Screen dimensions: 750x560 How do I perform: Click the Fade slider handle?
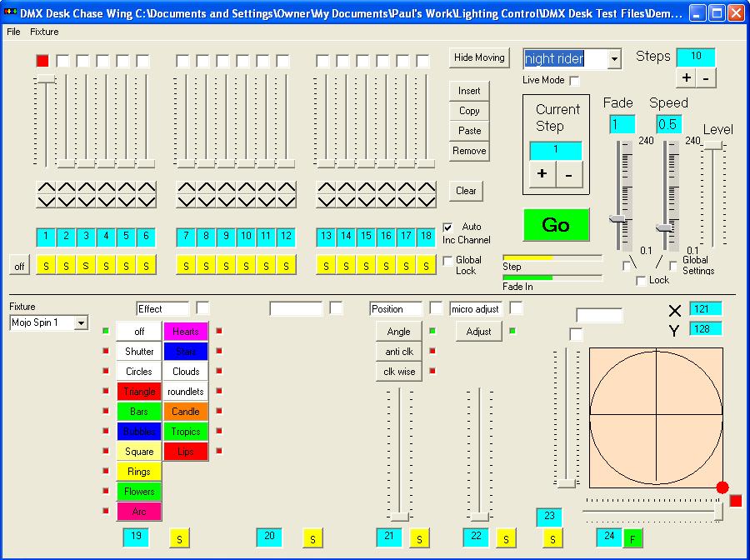click(x=617, y=218)
